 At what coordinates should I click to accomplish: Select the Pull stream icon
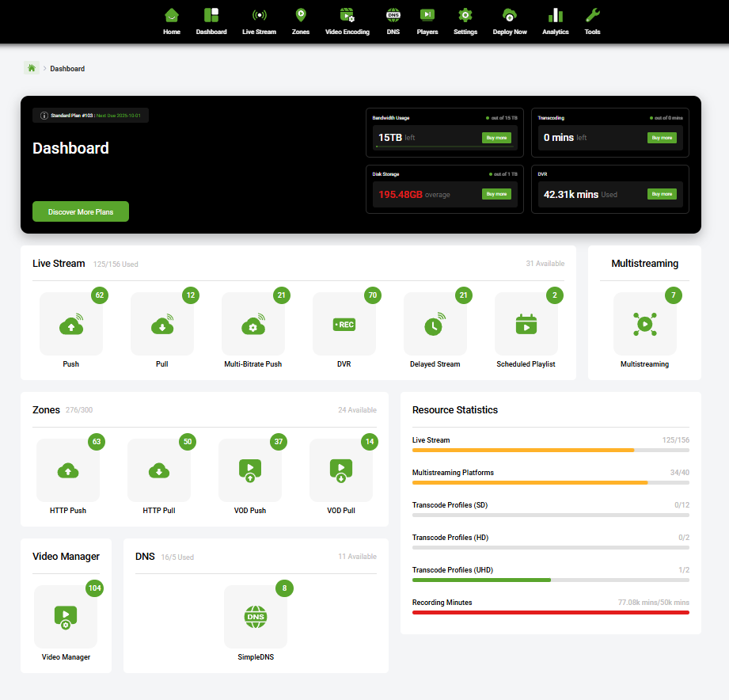(x=161, y=323)
